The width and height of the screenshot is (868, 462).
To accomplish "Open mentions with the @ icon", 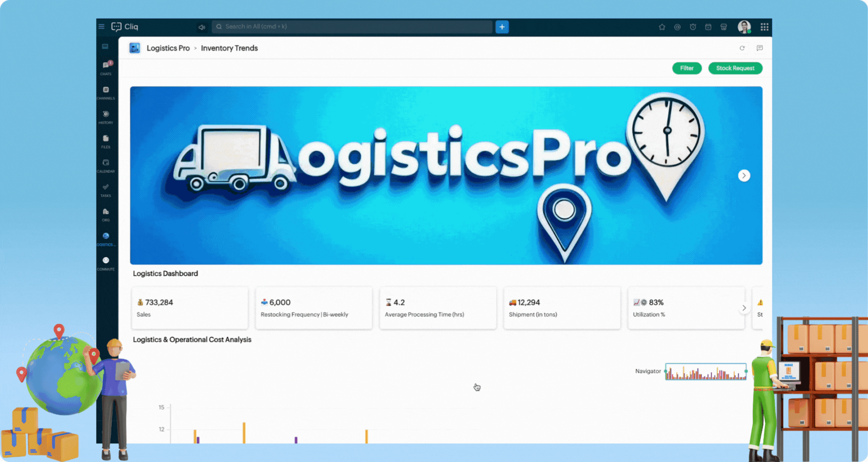I will point(677,27).
